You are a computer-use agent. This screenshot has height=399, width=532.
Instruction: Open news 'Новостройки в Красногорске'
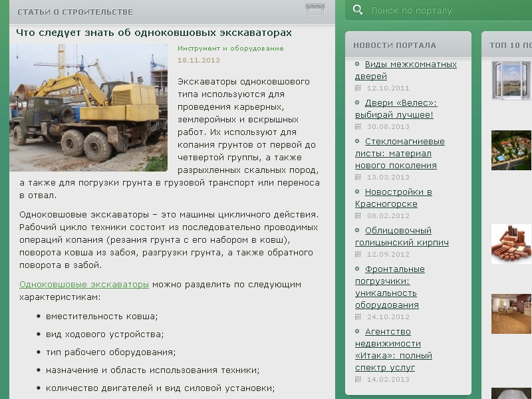pos(394,198)
